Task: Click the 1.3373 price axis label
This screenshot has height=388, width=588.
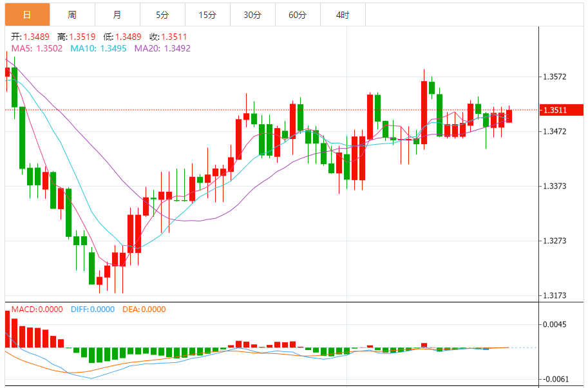Action: coord(555,186)
